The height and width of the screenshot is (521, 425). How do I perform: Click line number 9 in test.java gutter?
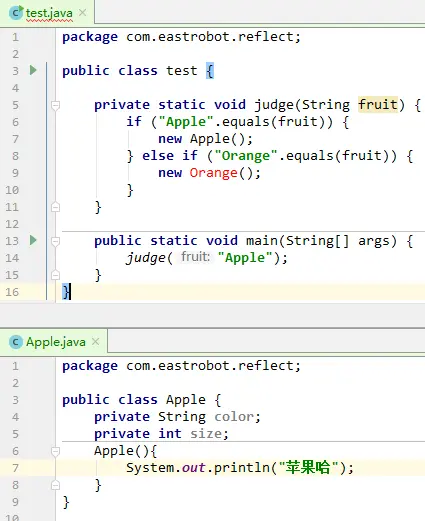[x=15, y=173]
